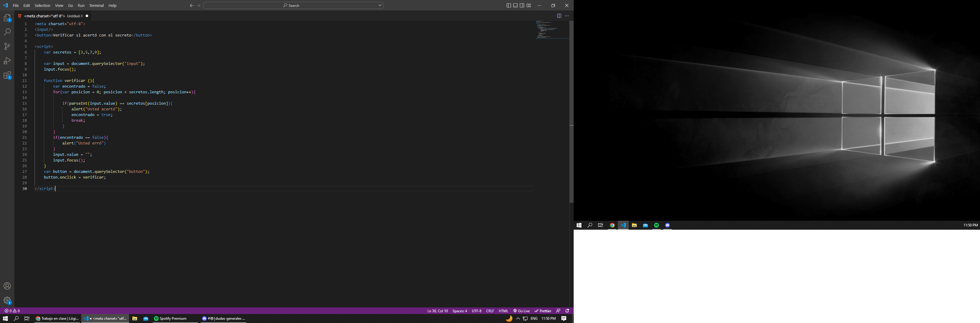The height and width of the screenshot is (323, 980).
Task: Open the Search view in activity bar
Action: [x=7, y=32]
